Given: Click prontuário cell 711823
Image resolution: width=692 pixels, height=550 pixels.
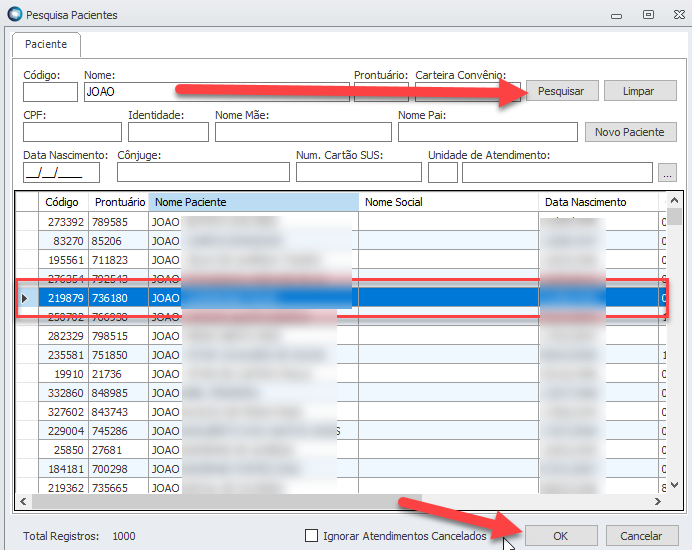Looking at the screenshot, I should click(x=119, y=260).
